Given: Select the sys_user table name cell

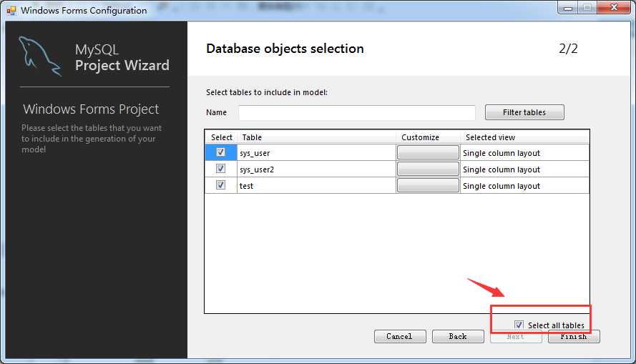Looking at the screenshot, I should (x=316, y=153).
